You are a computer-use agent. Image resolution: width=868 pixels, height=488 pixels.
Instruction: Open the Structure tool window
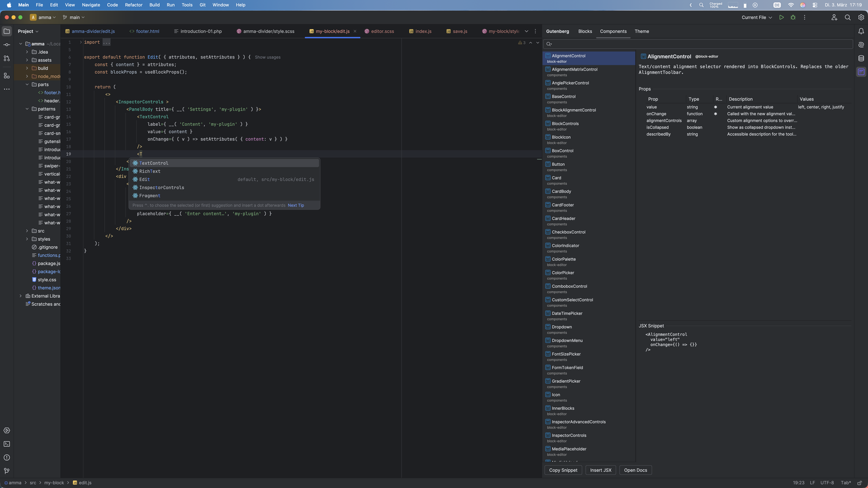pos(7,75)
